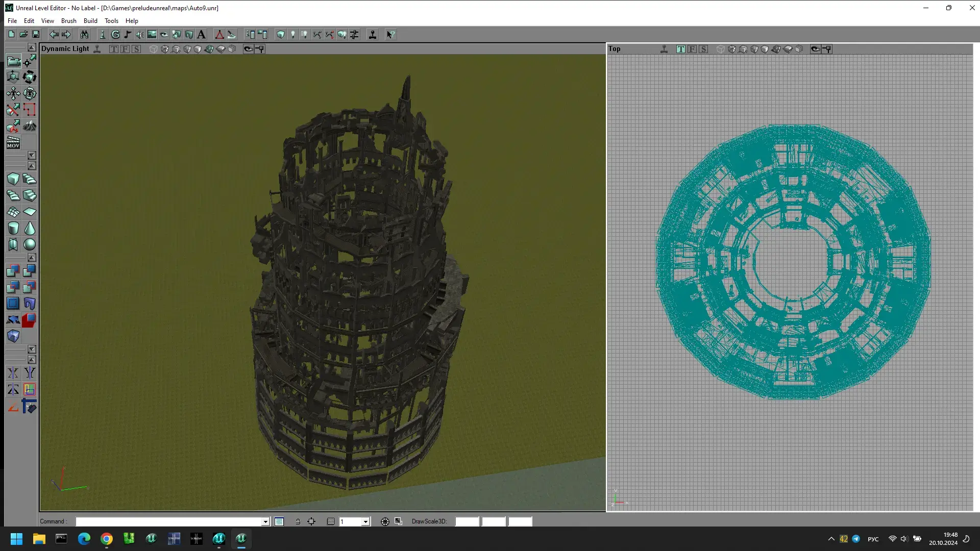Open the File menu
980x551 pixels.
(x=12, y=21)
